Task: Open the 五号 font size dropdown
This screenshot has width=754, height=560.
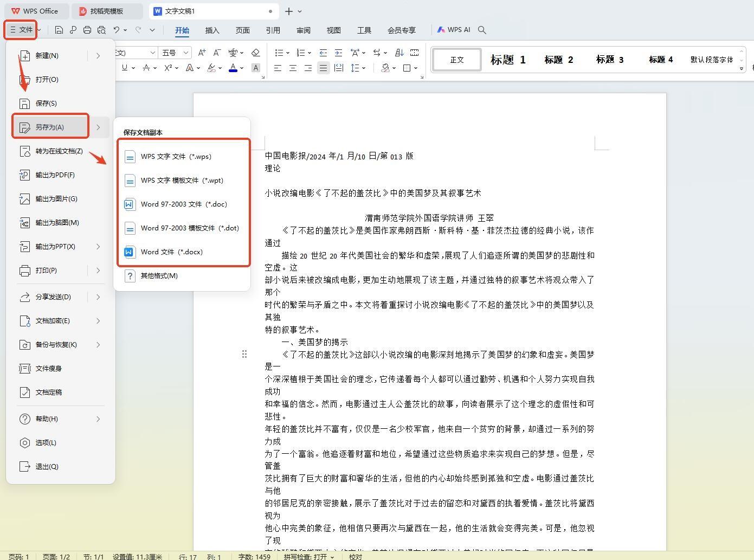Action: tap(175, 53)
